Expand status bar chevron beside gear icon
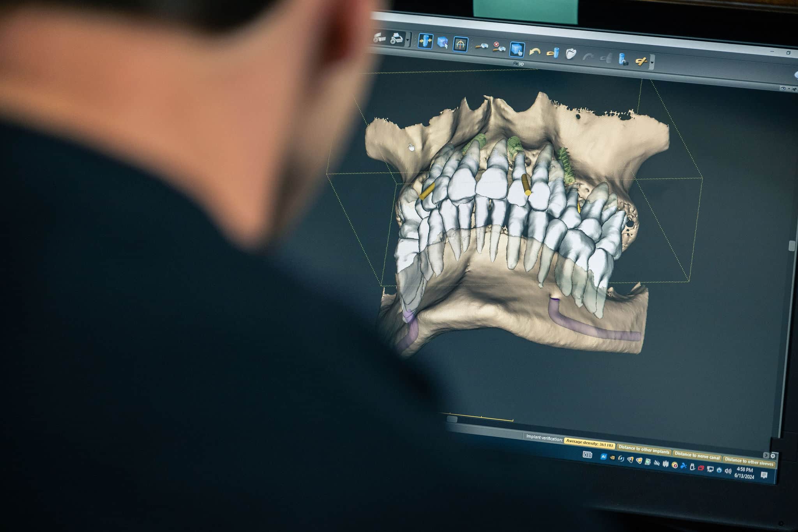The width and height of the screenshot is (798, 532). [x=766, y=455]
